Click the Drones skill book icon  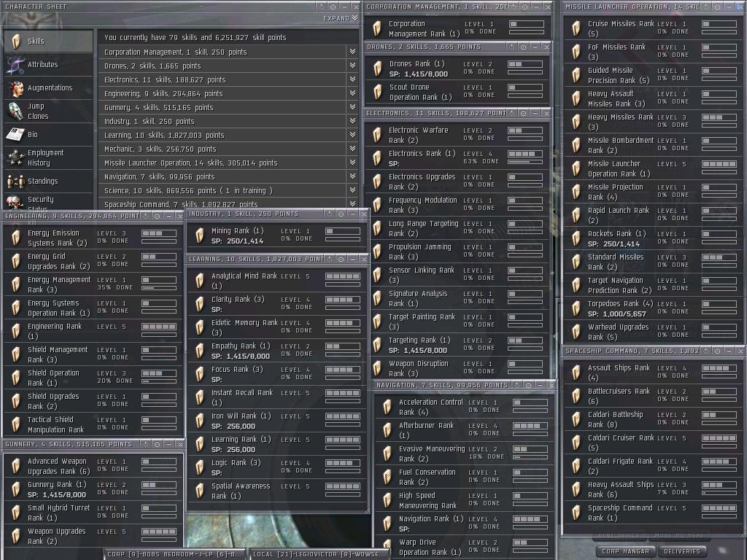pyautogui.click(x=378, y=69)
